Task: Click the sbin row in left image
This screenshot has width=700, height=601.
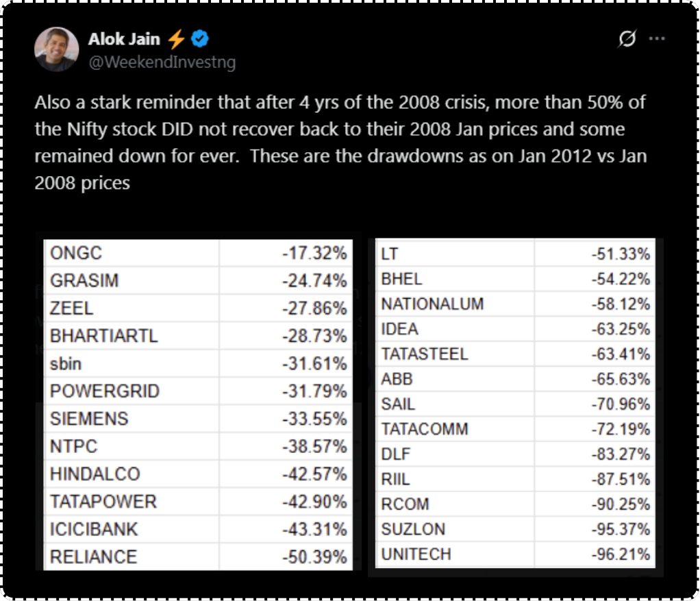Action: 197,363
